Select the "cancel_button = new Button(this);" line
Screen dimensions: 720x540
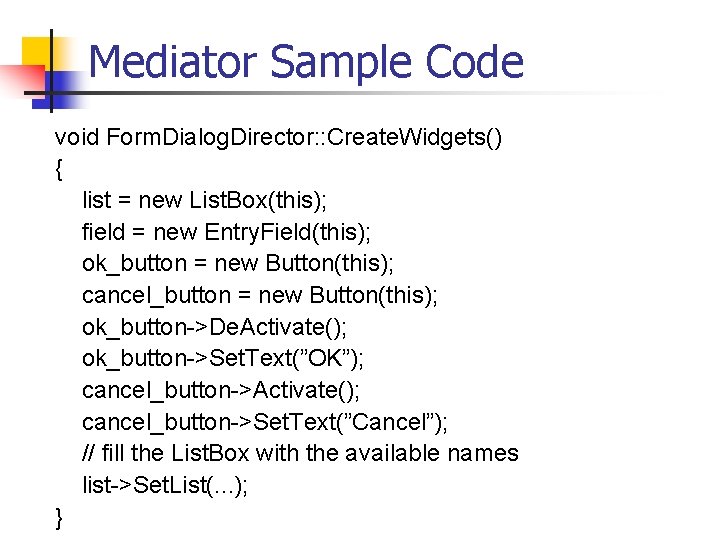pyautogui.click(x=260, y=295)
